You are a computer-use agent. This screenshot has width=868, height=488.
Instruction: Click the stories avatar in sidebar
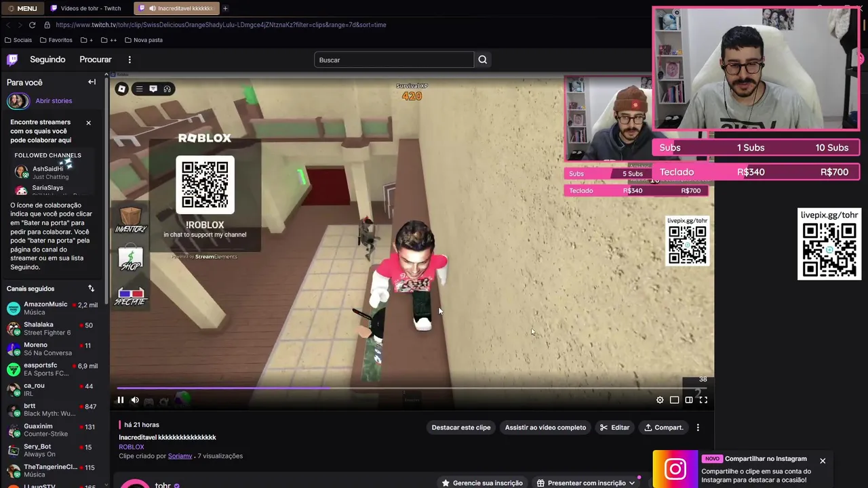18,101
